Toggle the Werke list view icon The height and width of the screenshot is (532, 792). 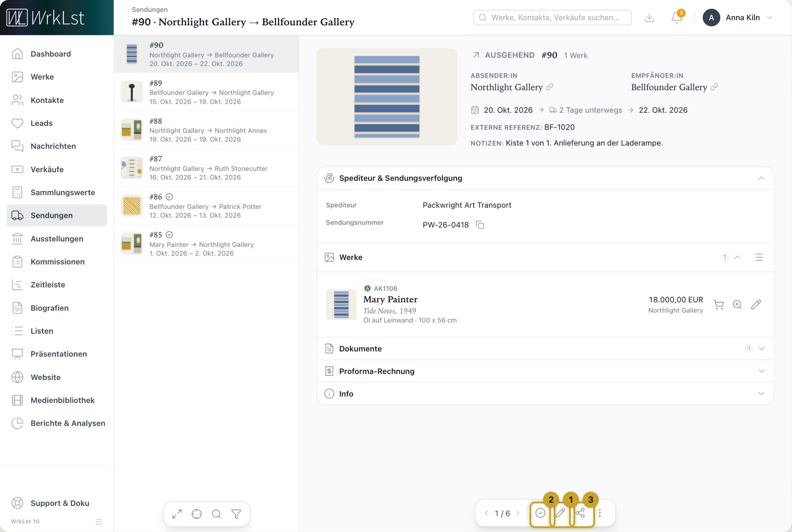point(758,257)
